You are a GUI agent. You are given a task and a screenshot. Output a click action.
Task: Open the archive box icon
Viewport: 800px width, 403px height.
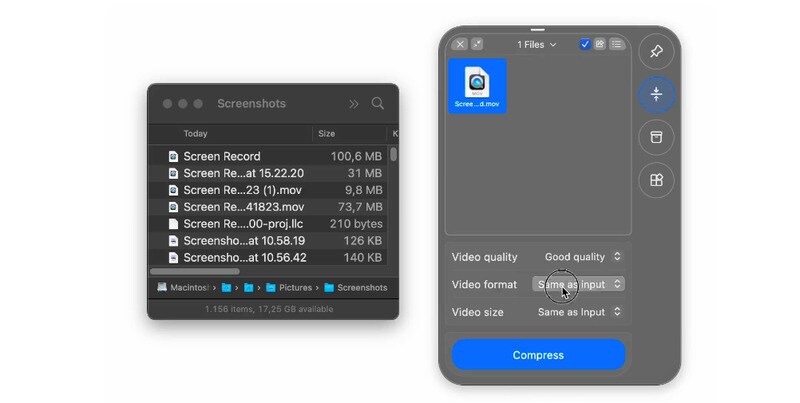656,138
